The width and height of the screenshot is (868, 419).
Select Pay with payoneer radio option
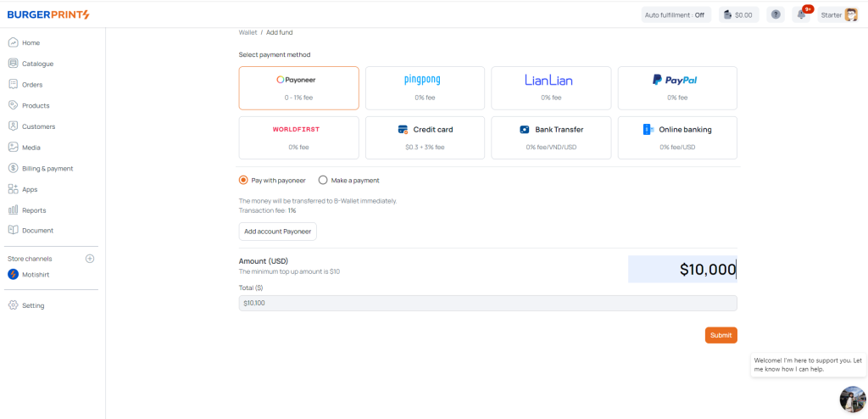[244, 180]
